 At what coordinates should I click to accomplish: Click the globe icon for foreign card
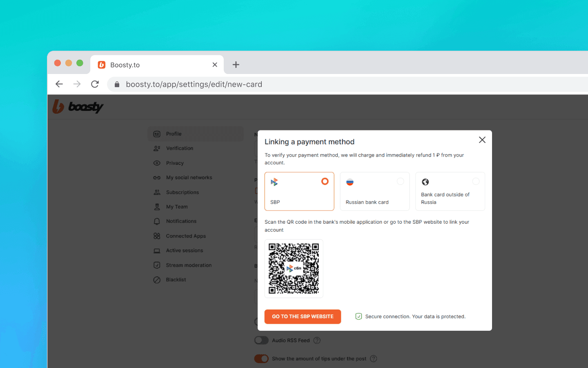click(425, 182)
